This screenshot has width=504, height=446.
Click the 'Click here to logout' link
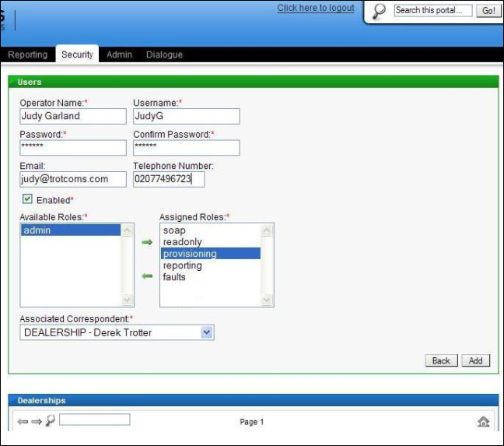(x=315, y=9)
